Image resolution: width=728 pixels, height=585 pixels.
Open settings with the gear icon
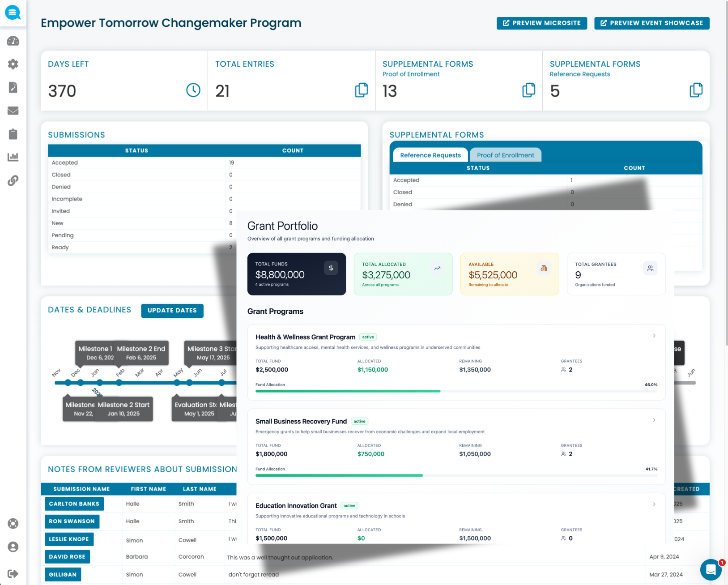pyautogui.click(x=13, y=64)
